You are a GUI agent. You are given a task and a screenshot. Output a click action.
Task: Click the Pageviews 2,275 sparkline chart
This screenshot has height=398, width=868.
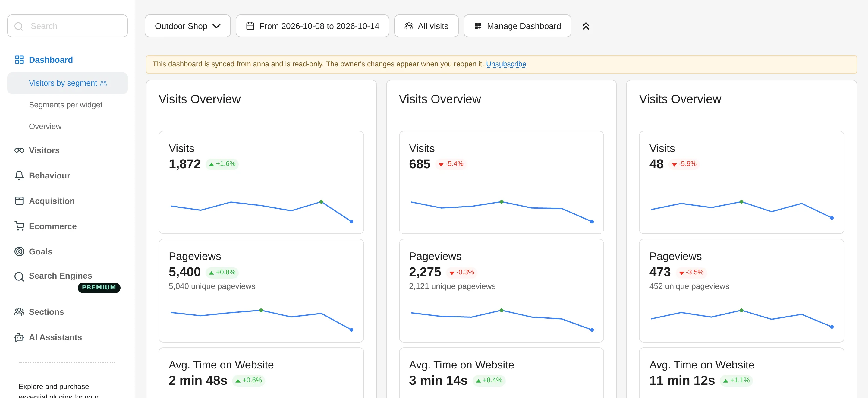pos(502,320)
